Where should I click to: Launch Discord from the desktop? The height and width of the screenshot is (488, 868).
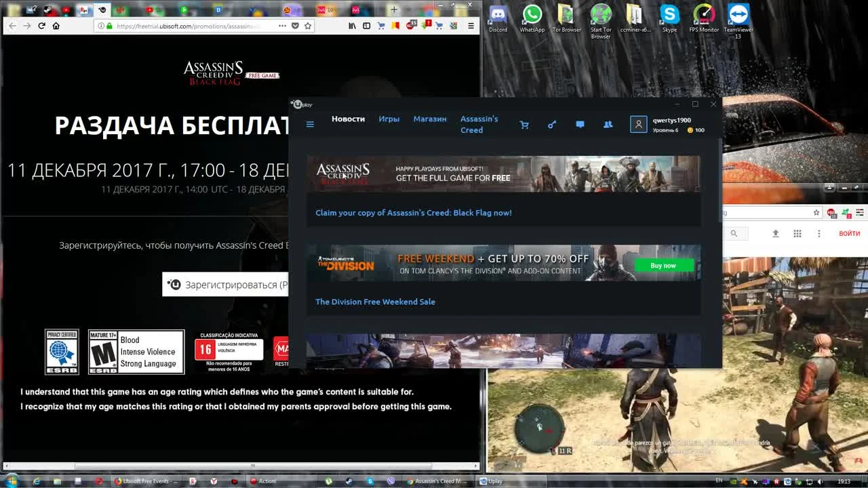(498, 14)
